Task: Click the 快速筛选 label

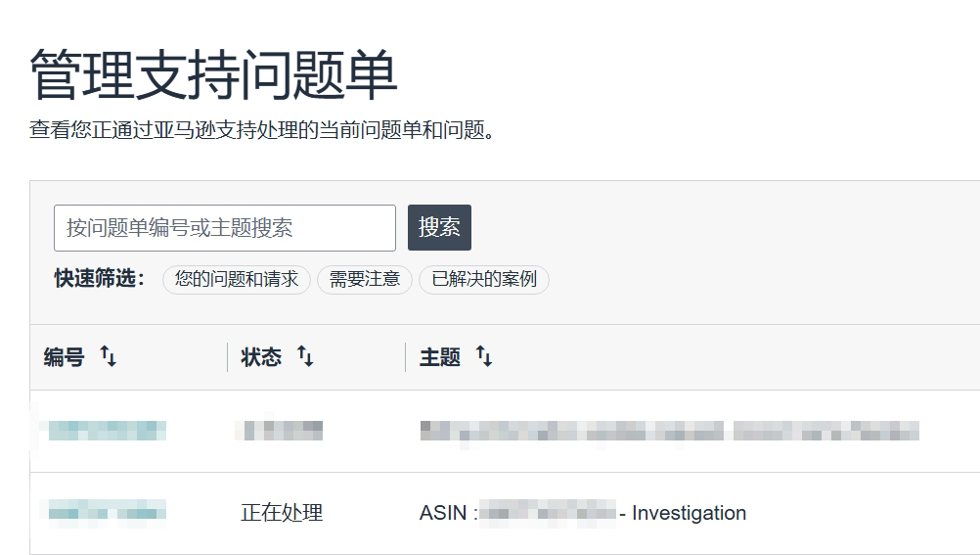Action: pyautogui.click(x=100, y=279)
